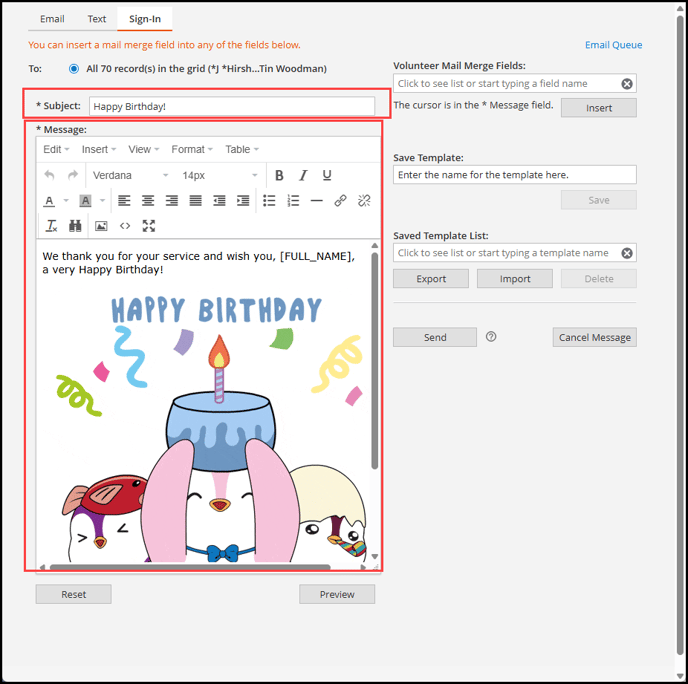Switch to the Sign-In tab

pyautogui.click(x=145, y=19)
